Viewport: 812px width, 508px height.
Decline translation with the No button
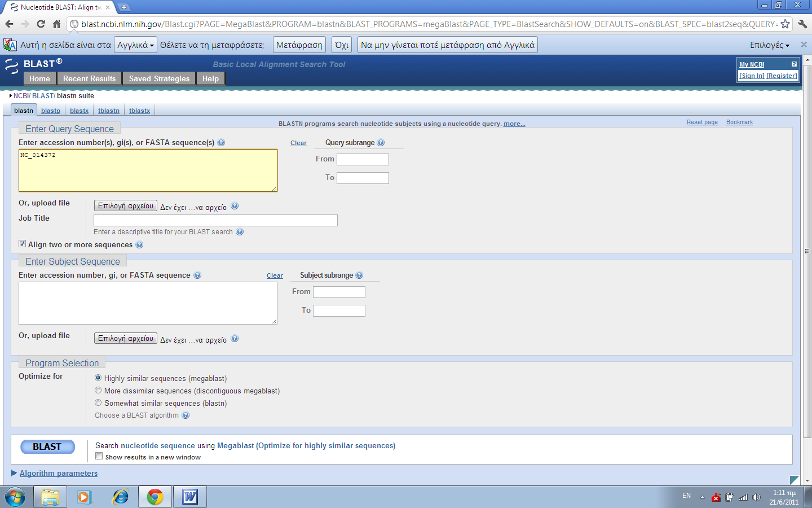(341, 45)
